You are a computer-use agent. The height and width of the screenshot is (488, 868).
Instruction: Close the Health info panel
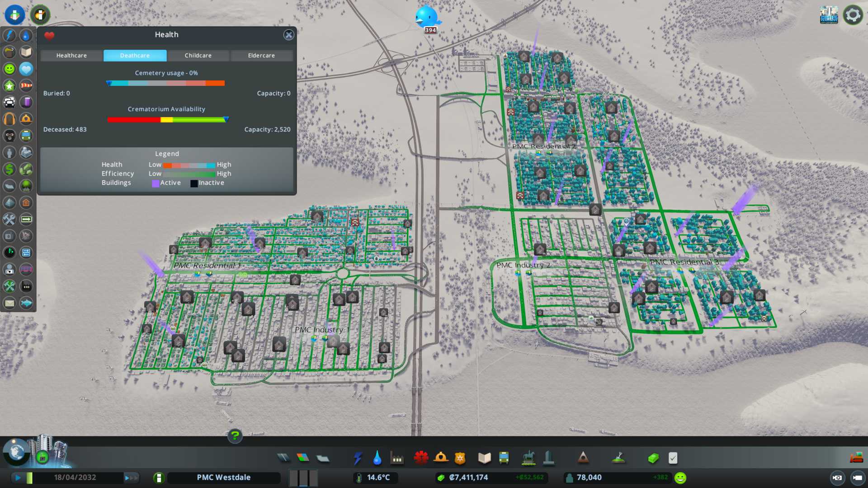288,35
